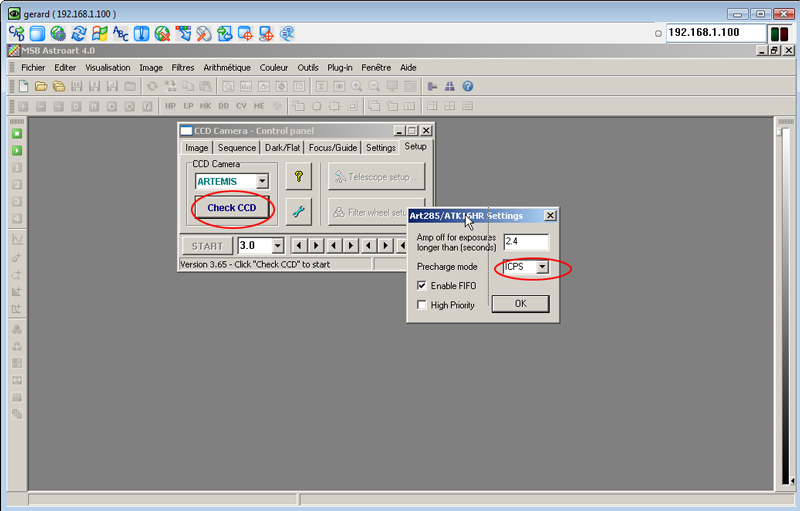The height and width of the screenshot is (511, 800).
Task: Click the 192.168.1.100 address field
Action: [715, 33]
